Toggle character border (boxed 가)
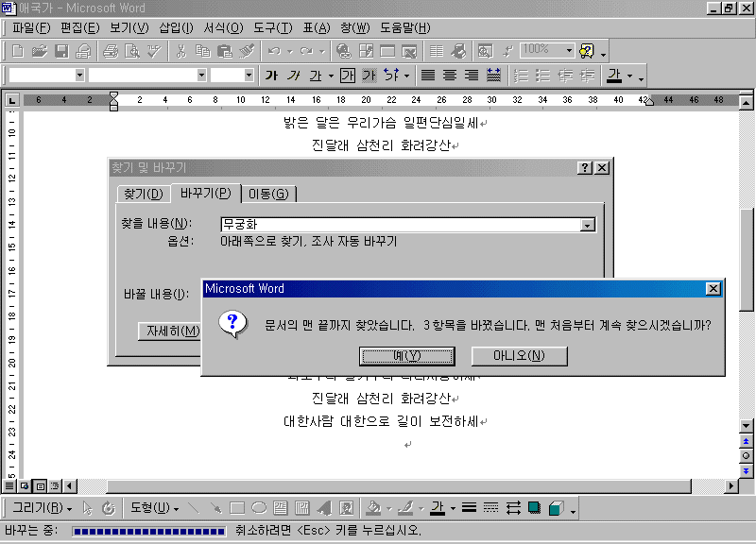756x544 pixels. [348, 76]
